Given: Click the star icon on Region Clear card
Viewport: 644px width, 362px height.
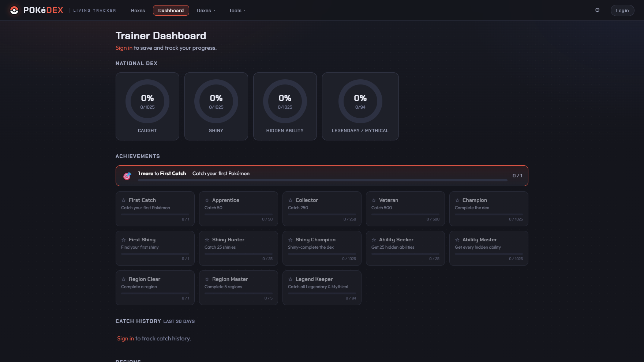Looking at the screenshot, I should pos(124,279).
